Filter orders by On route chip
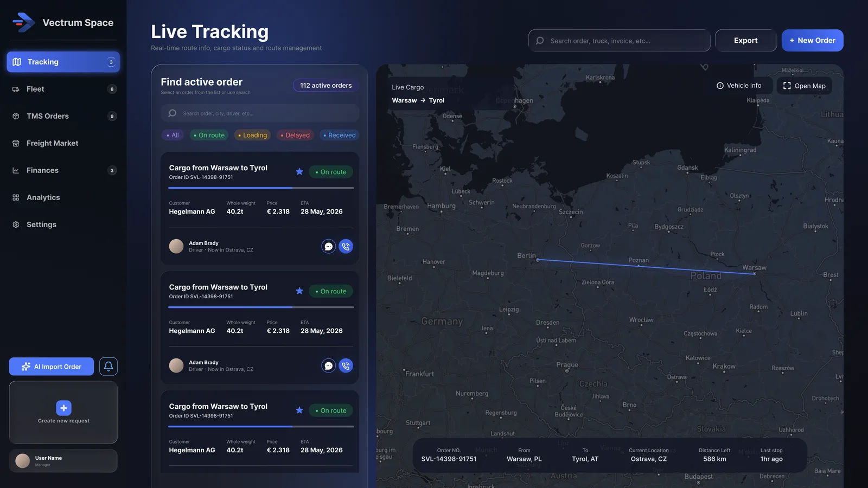This screenshot has height=488, width=868. (209, 135)
